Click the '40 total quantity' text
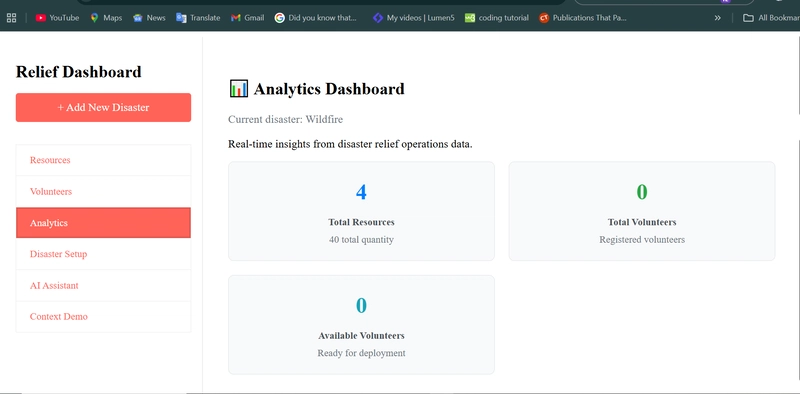The image size is (800, 394). point(361,239)
